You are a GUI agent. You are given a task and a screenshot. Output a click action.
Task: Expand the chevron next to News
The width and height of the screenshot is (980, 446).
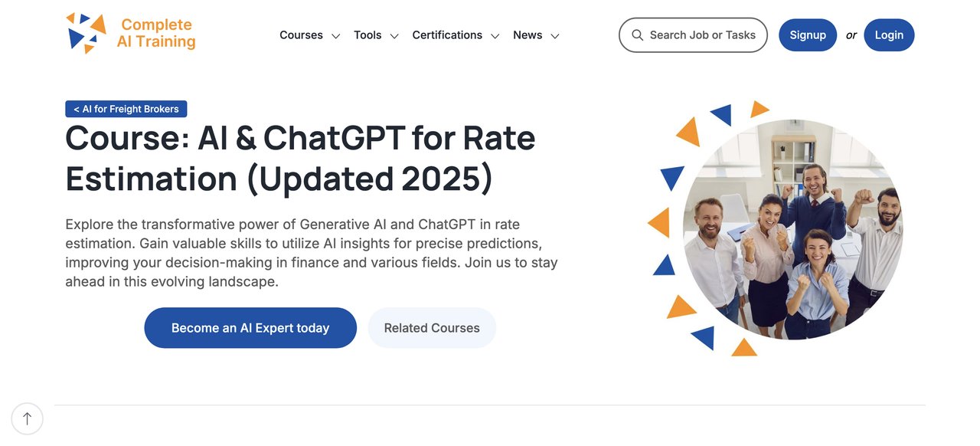coord(555,36)
